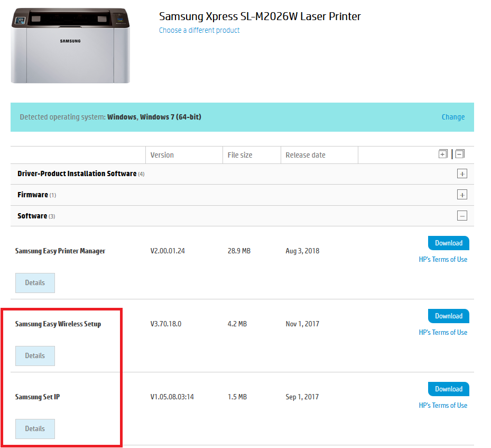This screenshot has height=448, width=491.
Task: Open HP's Terms of Use for Set IP
Action: pos(443,406)
